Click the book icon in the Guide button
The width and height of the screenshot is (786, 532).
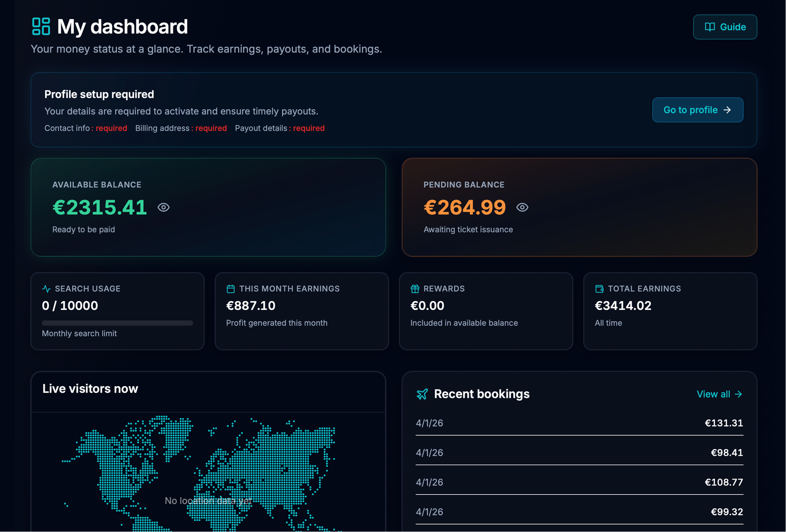click(x=710, y=27)
